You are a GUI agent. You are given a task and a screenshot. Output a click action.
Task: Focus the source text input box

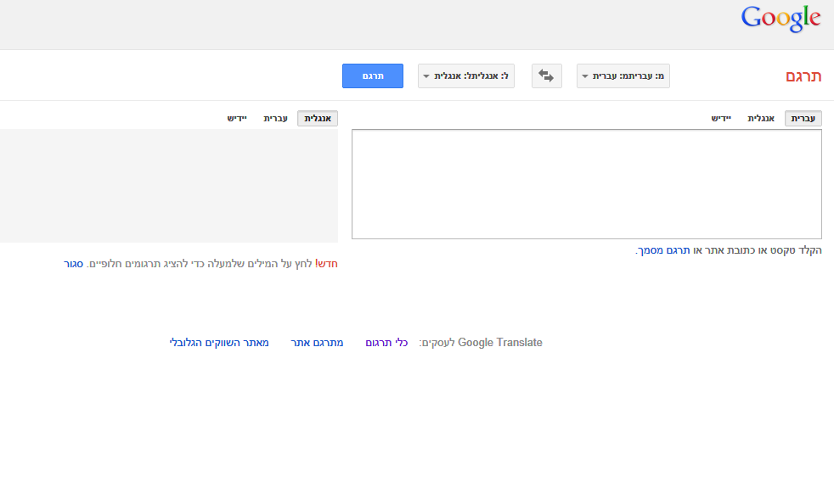(x=586, y=184)
